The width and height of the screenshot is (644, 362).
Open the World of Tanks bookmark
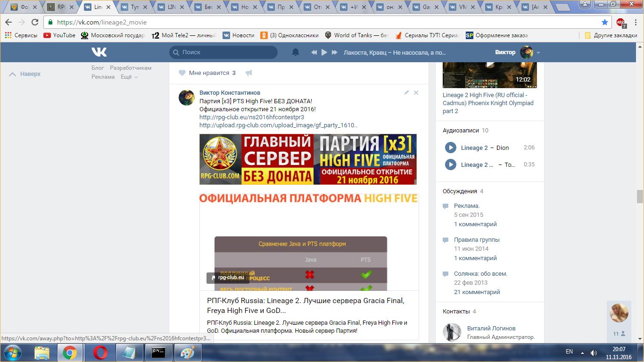pyautogui.click(x=356, y=35)
